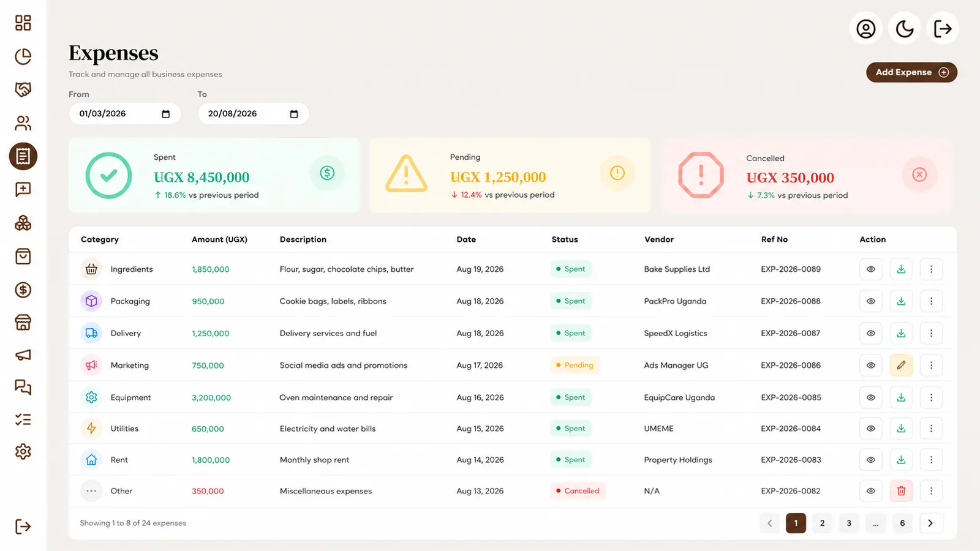Open more options for Equipment expense
The height and width of the screenshot is (551, 980).
(931, 397)
